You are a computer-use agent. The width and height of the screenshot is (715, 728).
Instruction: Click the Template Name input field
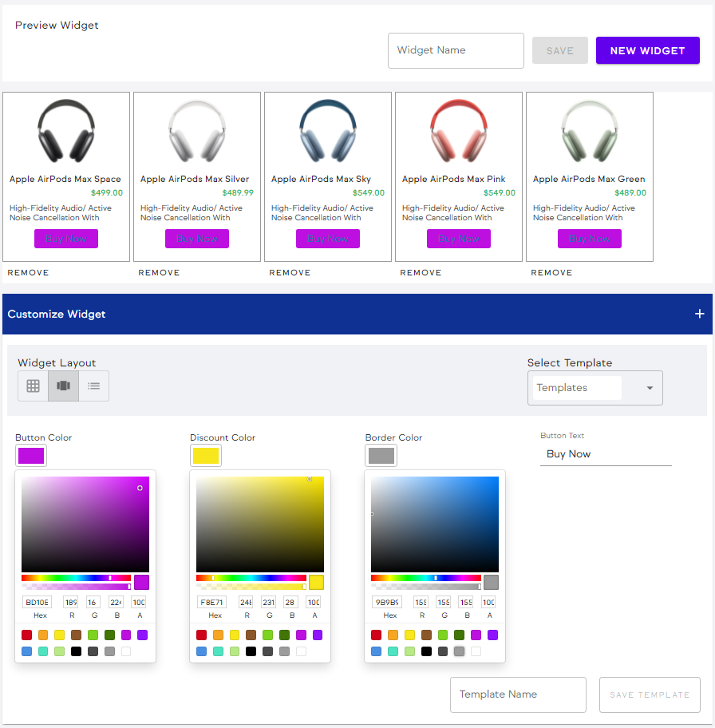518,694
